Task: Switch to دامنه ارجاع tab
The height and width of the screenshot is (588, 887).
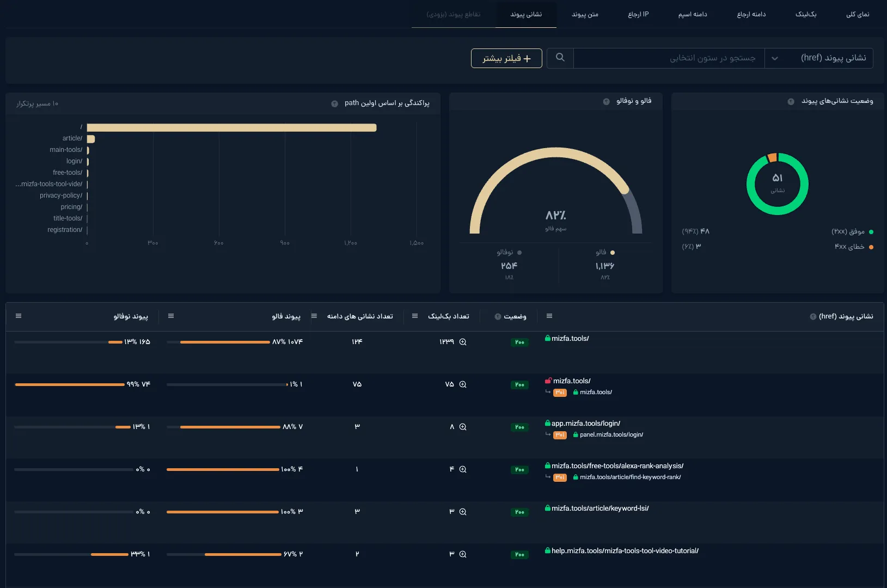Action: tap(751, 14)
